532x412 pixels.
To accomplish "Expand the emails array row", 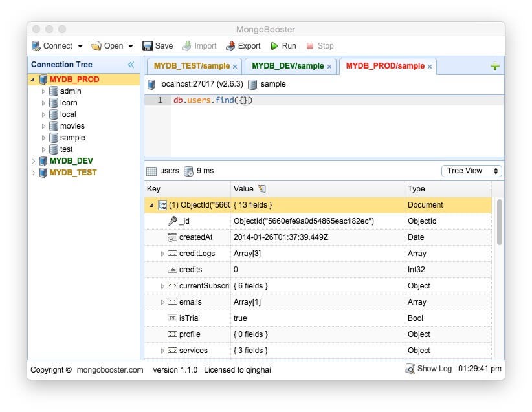I will [x=162, y=302].
